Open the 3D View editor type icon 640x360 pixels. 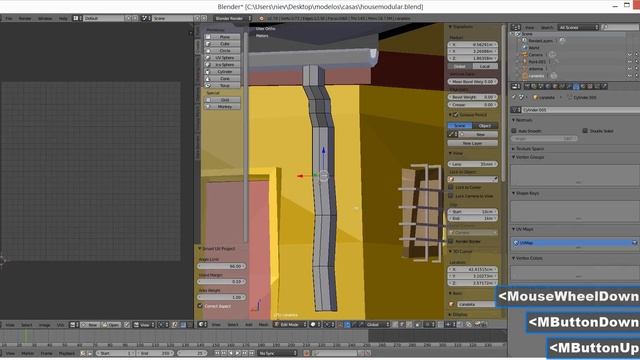[202, 324]
